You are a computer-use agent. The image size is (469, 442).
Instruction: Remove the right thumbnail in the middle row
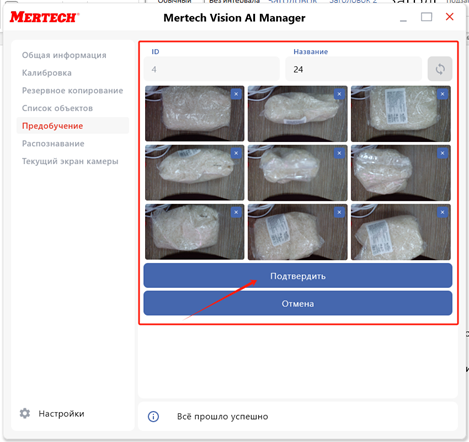pos(442,153)
